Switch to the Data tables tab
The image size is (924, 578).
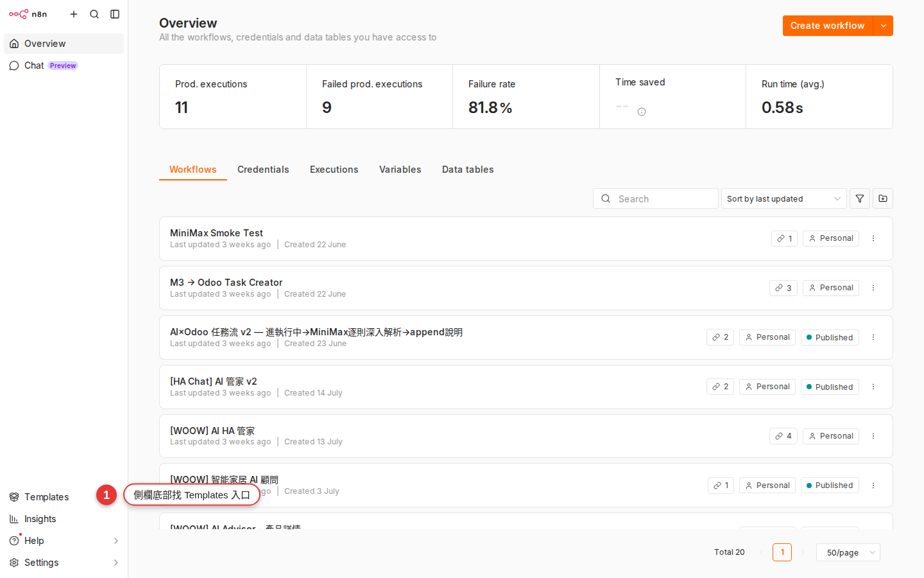pyautogui.click(x=468, y=170)
